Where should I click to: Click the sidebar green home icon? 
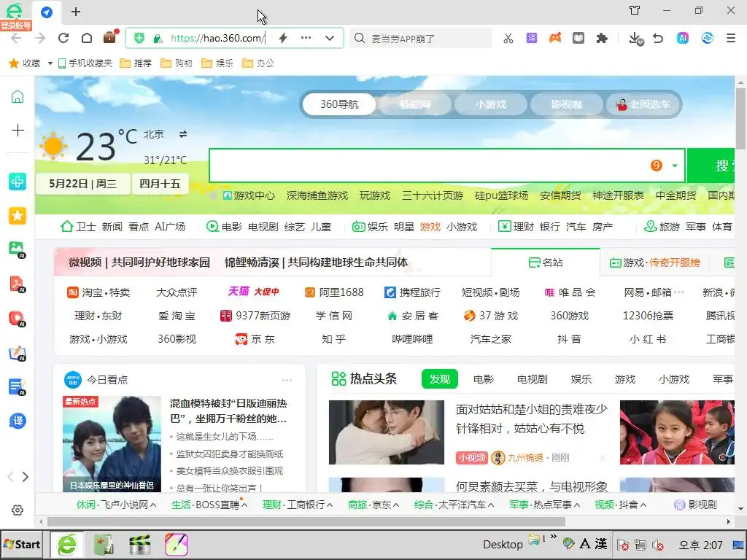click(18, 97)
